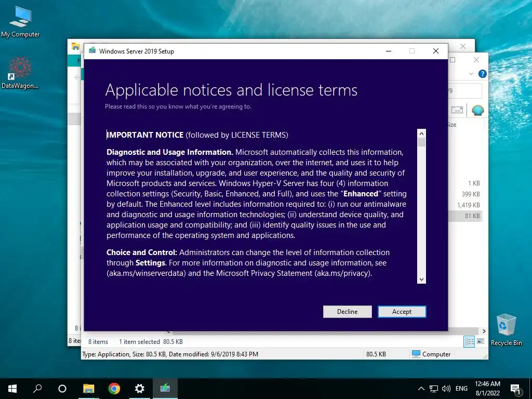Maximize the front Explorer window
This screenshot has width=532, height=399.
coord(453,60)
